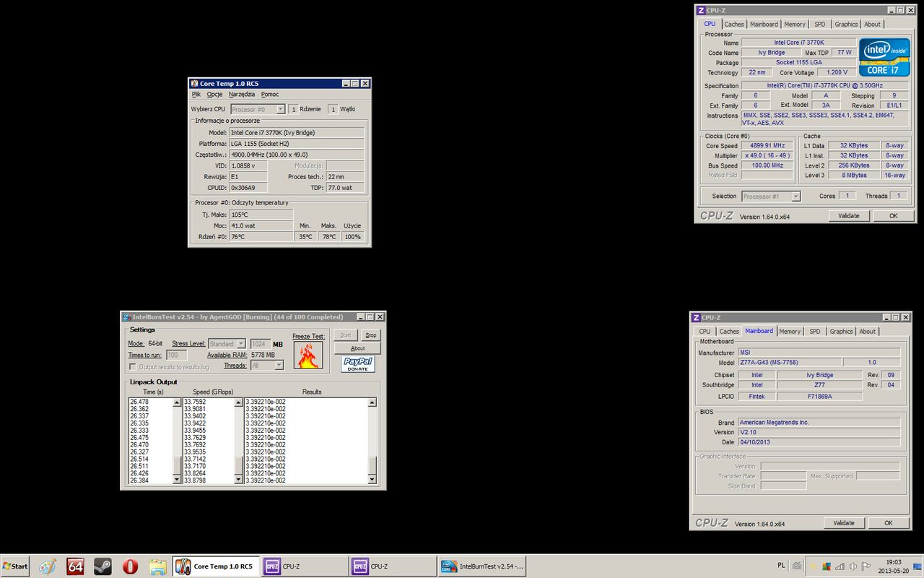This screenshot has width=924, height=578.
Task: Expand the Wybierz CPU Procesor #0 dropdown
Action: pyautogui.click(x=280, y=109)
